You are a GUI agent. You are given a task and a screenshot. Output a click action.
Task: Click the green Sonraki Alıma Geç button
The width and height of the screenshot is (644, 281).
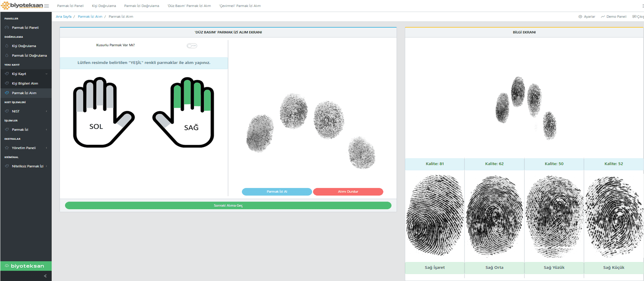(228, 206)
